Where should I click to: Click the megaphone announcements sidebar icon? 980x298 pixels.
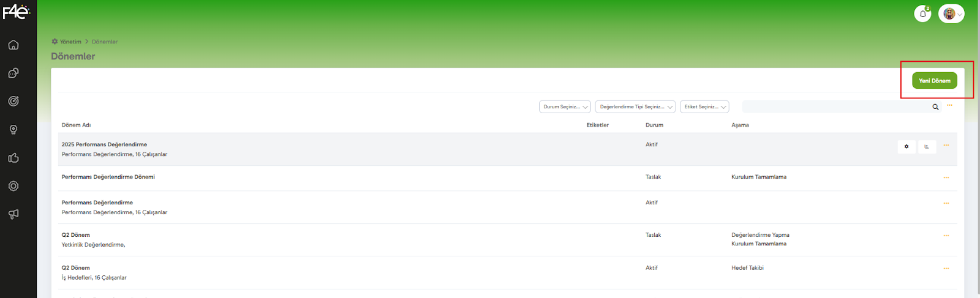click(x=13, y=214)
